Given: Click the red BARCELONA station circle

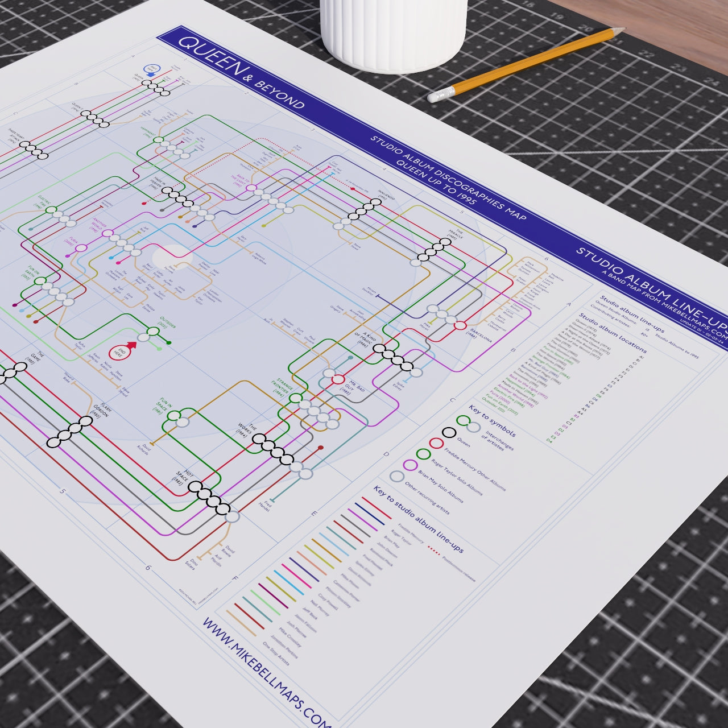Looking at the screenshot, I should pyautogui.click(x=460, y=325).
